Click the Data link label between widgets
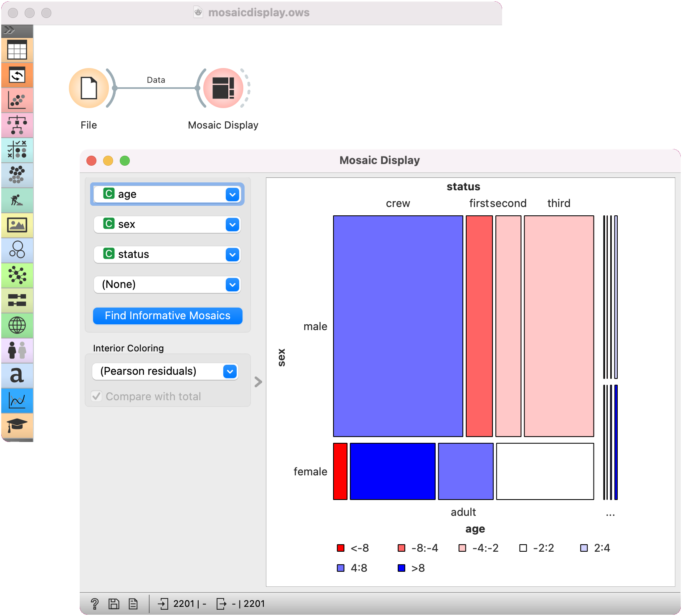682x616 pixels. click(x=156, y=80)
